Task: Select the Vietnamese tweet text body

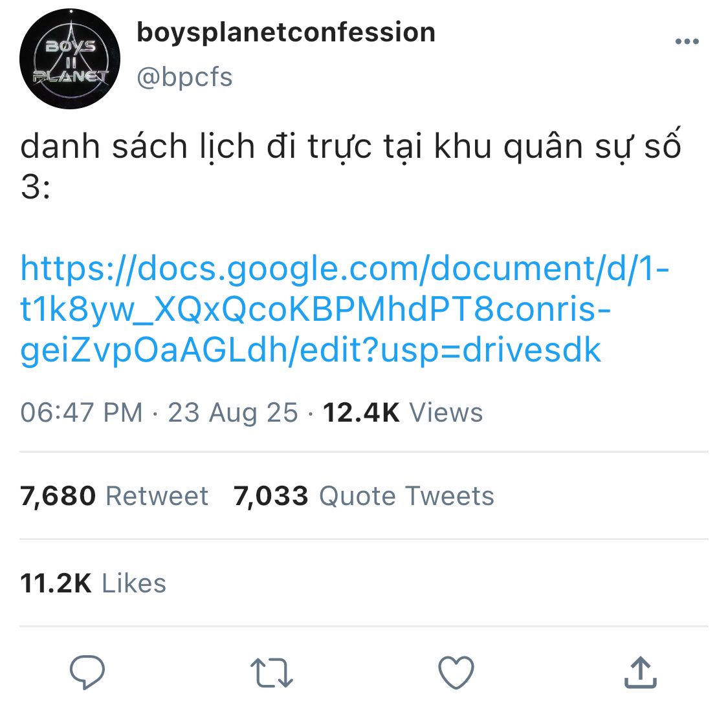Action: pos(351,166)
